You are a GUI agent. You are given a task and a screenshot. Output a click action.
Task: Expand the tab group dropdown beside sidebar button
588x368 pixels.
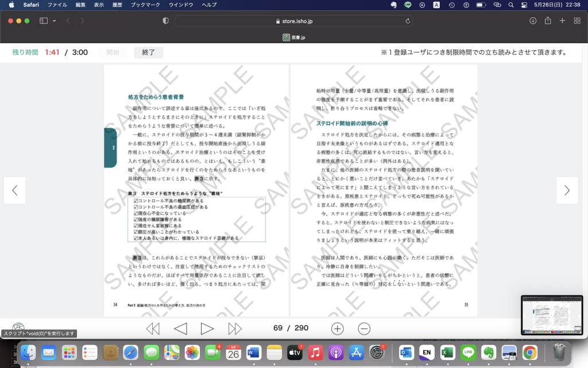[x=54, y=21]
